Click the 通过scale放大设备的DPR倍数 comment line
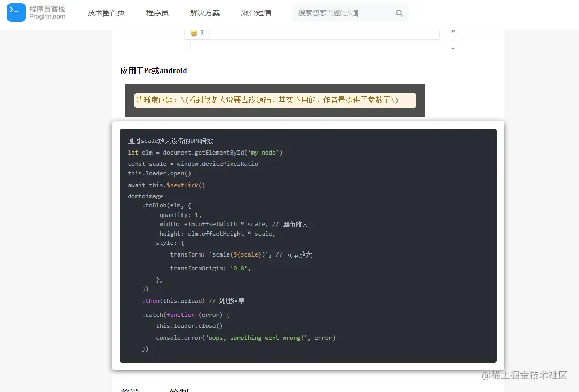 170,141
